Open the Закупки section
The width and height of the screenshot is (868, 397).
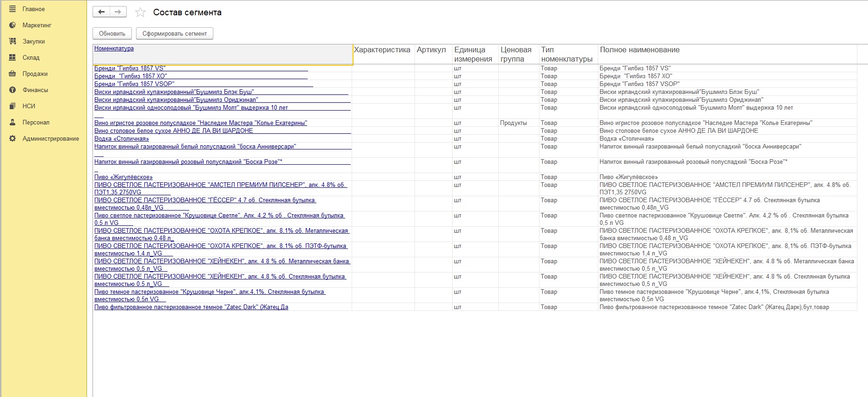tap(34, 41)
